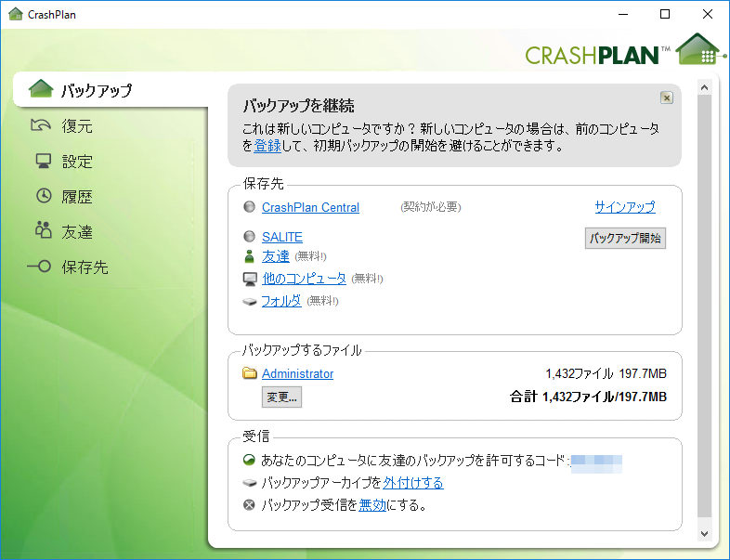Click the computer icon beside 他のコンピュータ
Image resolution: width=730 pixels, height=560 pixels.
pos(250,279)
